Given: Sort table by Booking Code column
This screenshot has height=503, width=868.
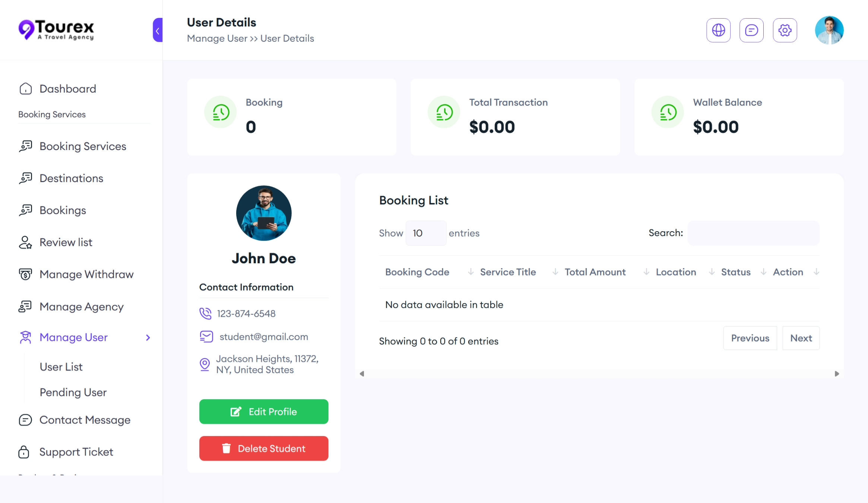Looking at the screenshot, I should (417, 272).
